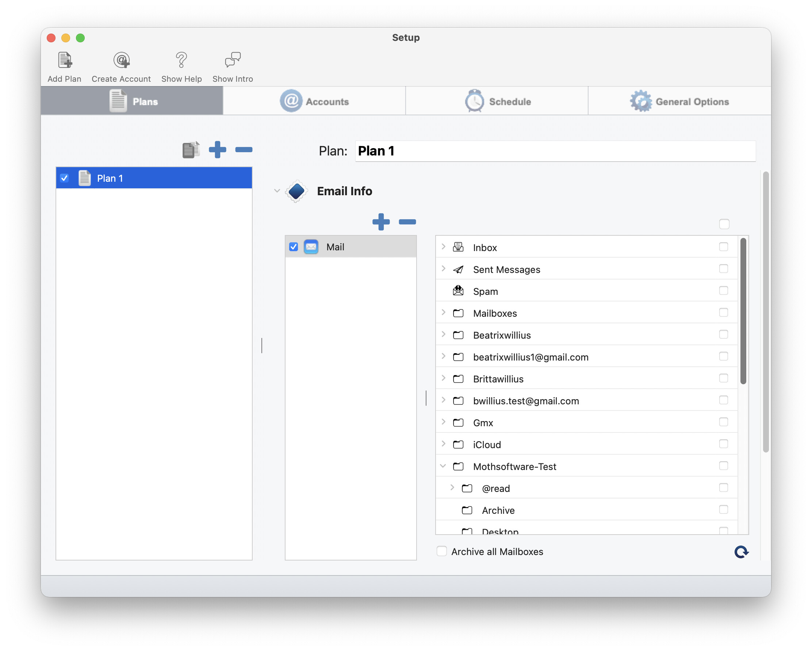The width and height of the screenshot is (812, 651).
Task: Check the Archive subfolder checkbox
Action: [x=723, y=509]
